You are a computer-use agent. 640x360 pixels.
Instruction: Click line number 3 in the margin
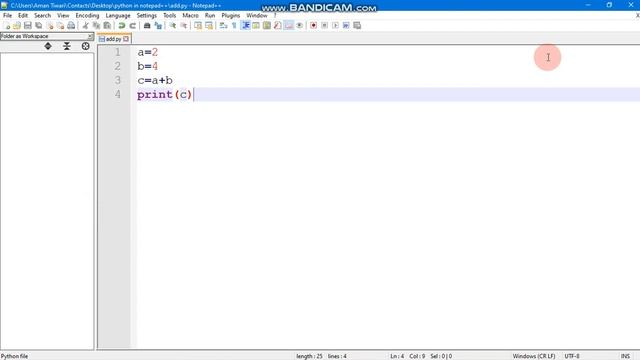(118, 80)
